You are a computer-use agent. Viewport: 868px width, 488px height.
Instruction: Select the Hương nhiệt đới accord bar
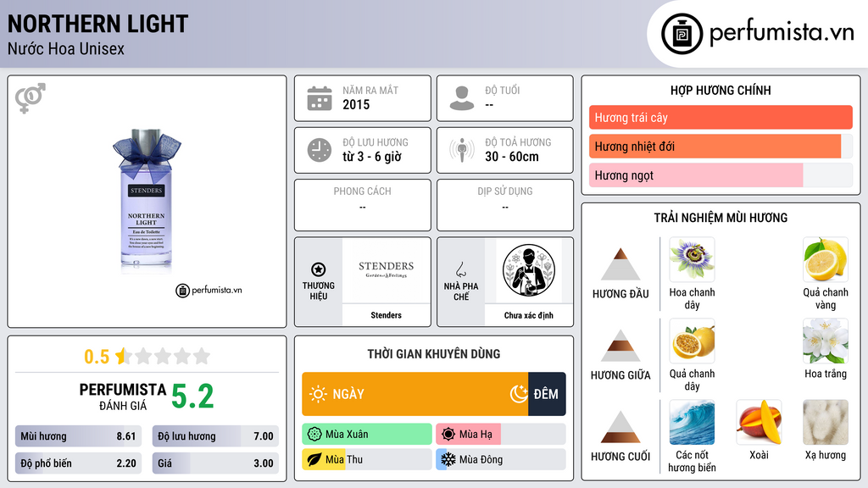(721, 146)
